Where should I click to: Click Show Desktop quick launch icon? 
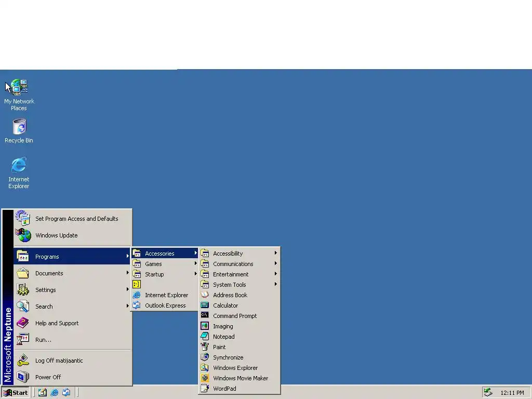pos(43,393)
